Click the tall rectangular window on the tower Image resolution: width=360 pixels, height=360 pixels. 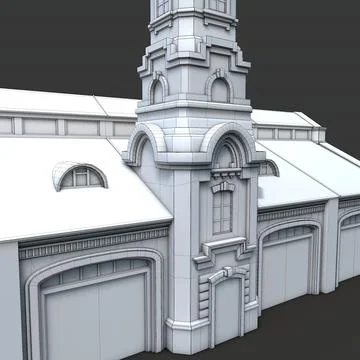coord(222,212)
